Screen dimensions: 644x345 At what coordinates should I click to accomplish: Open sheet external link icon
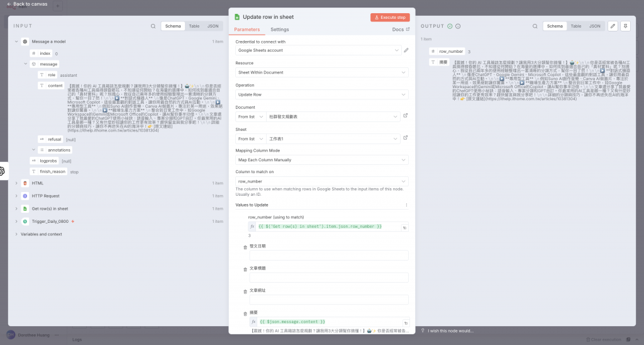pyautogui.click(x=406, y=138)
